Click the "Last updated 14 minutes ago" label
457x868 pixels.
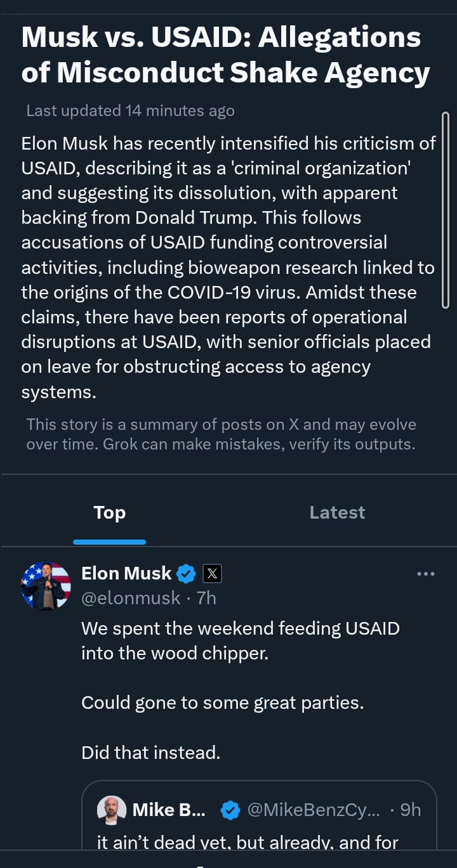click(130, 111)
